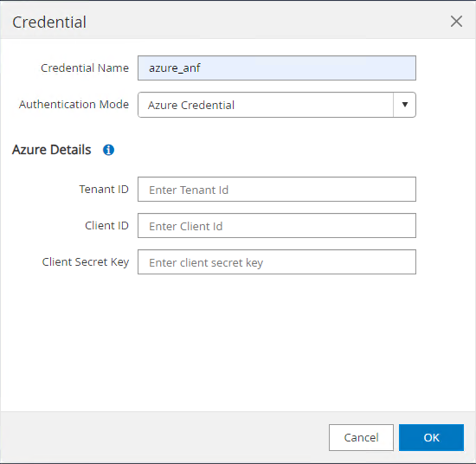Click the Client Secret Key label

tap(86, 262)
